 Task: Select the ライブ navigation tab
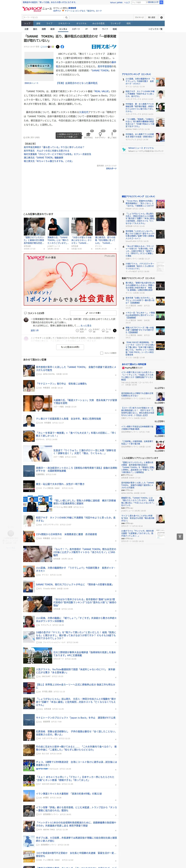(x=49, y=24)
